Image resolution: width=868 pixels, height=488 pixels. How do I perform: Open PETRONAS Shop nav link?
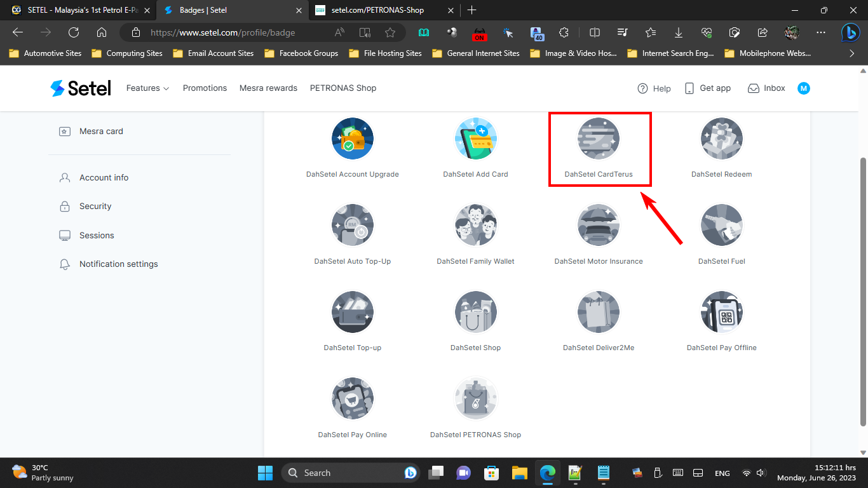click(343, 88)
